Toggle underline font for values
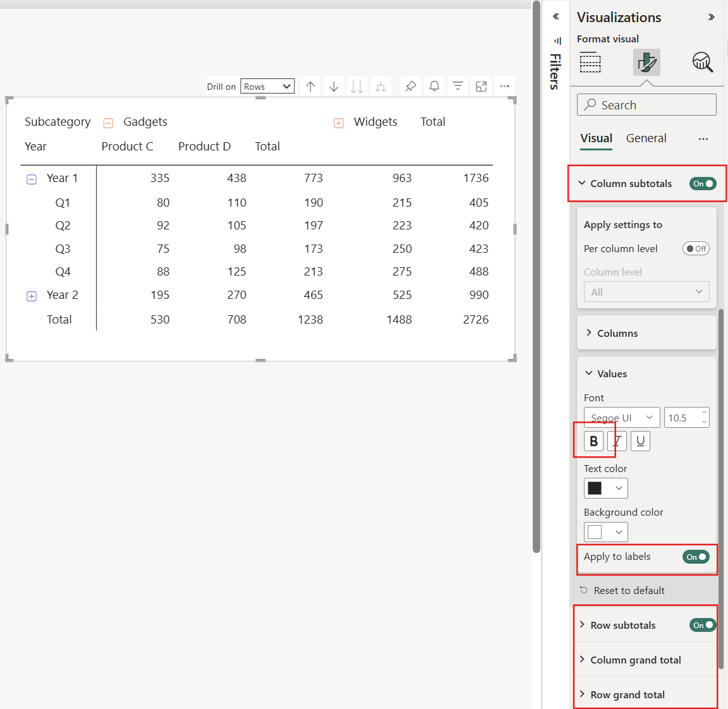This screenshot has width=728, height=709. pos(640,441)
